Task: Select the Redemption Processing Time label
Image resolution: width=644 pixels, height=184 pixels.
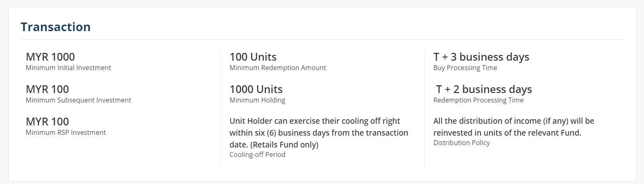Action: [478, 100]
